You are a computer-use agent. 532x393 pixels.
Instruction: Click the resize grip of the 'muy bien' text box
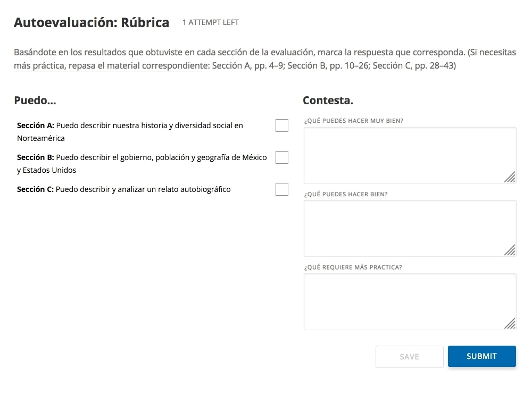(x=510, y=177)
